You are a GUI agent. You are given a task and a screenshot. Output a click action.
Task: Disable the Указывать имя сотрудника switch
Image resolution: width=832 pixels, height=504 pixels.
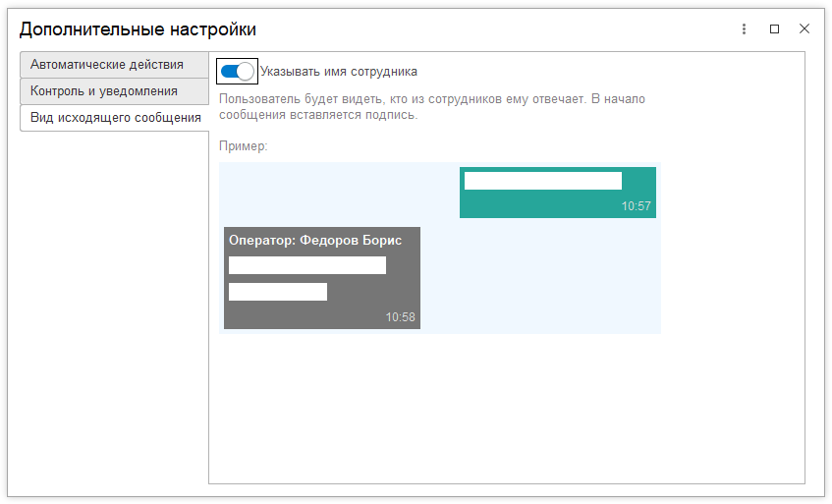tap(237, 71)
